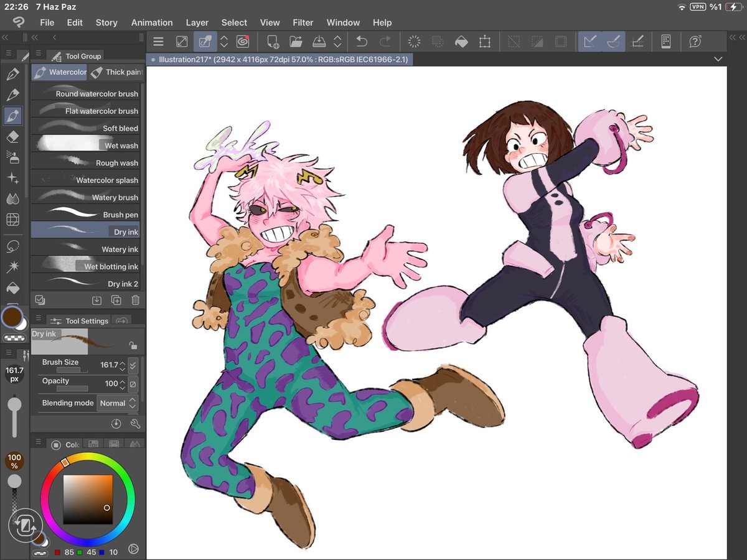This screenshot has height=560, width=747.
Task: Click the Save icon in command bar
Action: click(318, 42)
